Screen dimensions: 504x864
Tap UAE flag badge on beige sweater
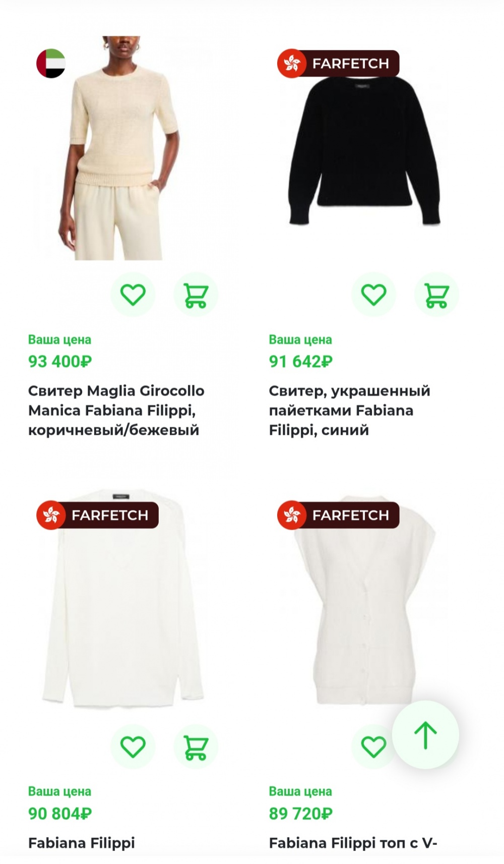coord(51,64)
